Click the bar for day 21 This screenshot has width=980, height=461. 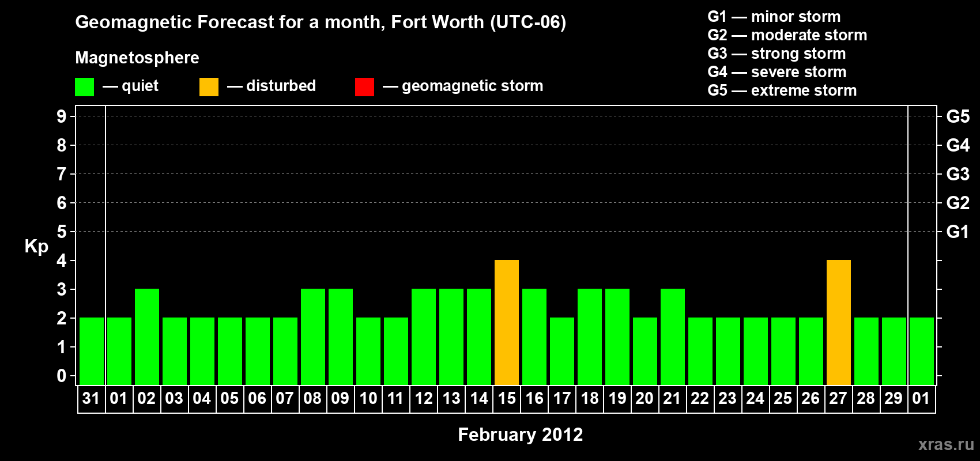tap(673, 337)
